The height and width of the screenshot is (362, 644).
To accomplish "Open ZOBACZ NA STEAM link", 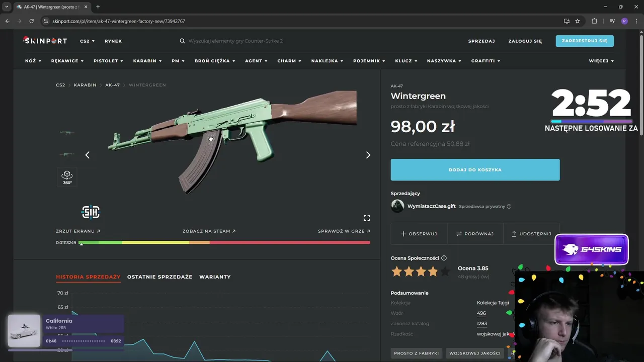I will [209, 231].
